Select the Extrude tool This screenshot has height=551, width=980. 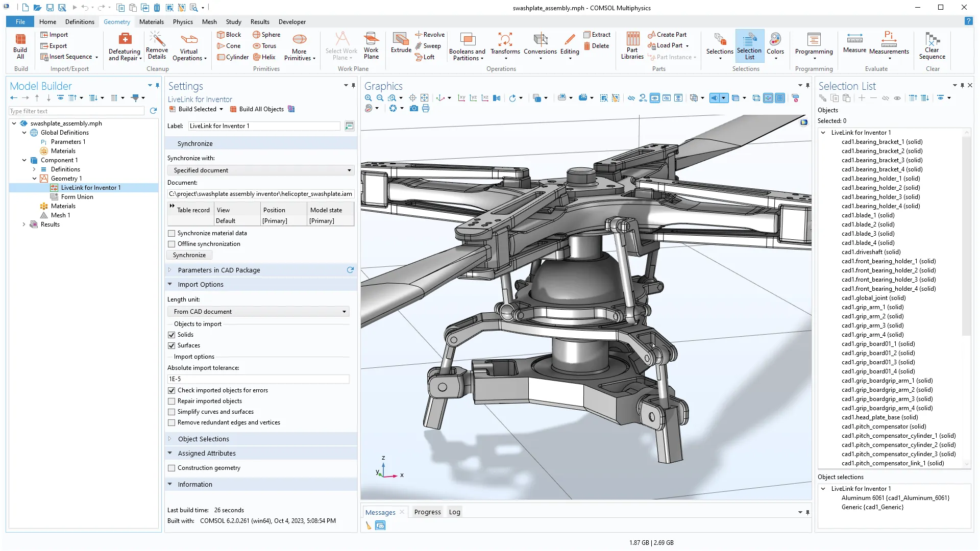coord(401,41)
